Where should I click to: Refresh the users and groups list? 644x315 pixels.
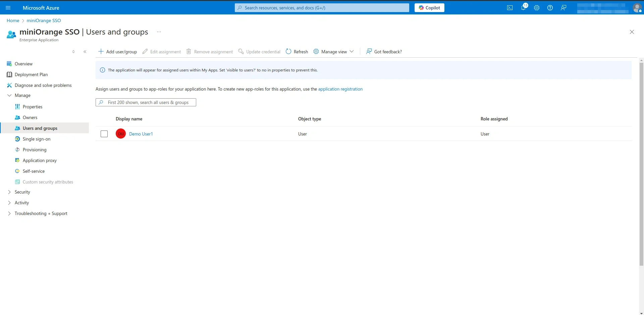click(x=297, y=51)
